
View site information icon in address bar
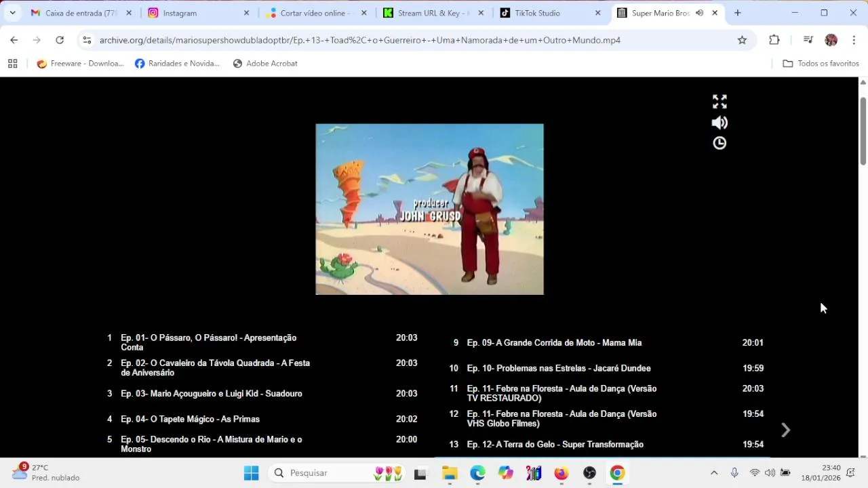[87, 40]
